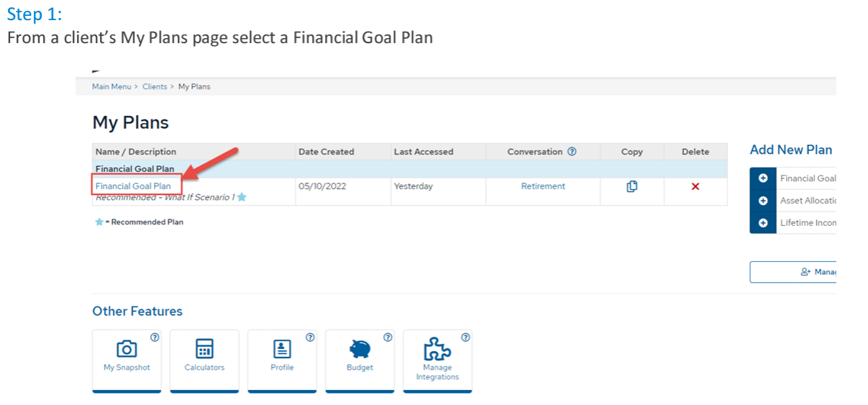Delete the plan with red X
Viewport: 868px width, 405px height.
(695, 186)
